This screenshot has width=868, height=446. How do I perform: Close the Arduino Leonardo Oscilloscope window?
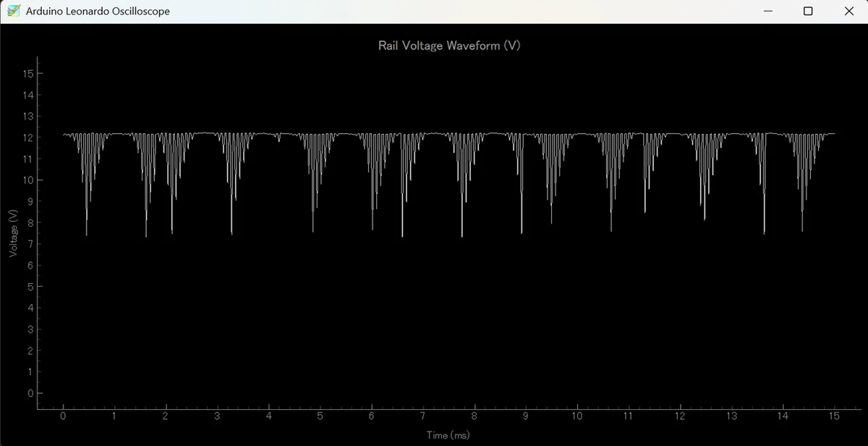(848, 11)
